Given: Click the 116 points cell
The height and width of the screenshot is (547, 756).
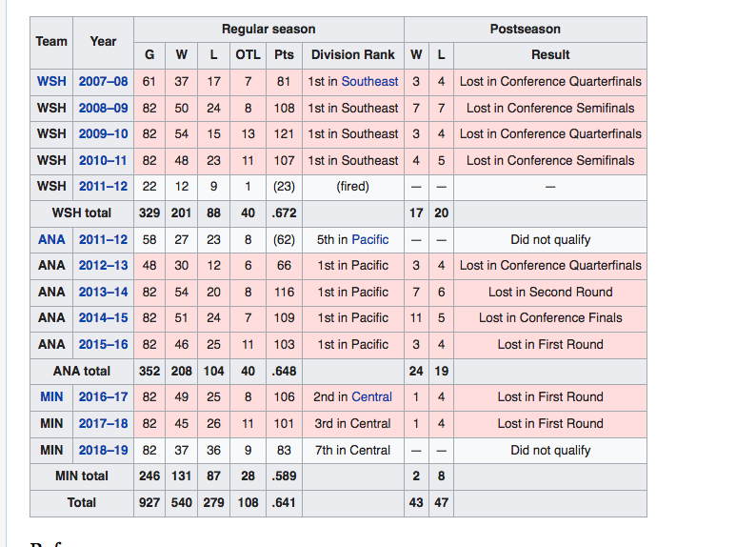Looking at the screenshot, I should pyautogui.click(x=284, y=293).
